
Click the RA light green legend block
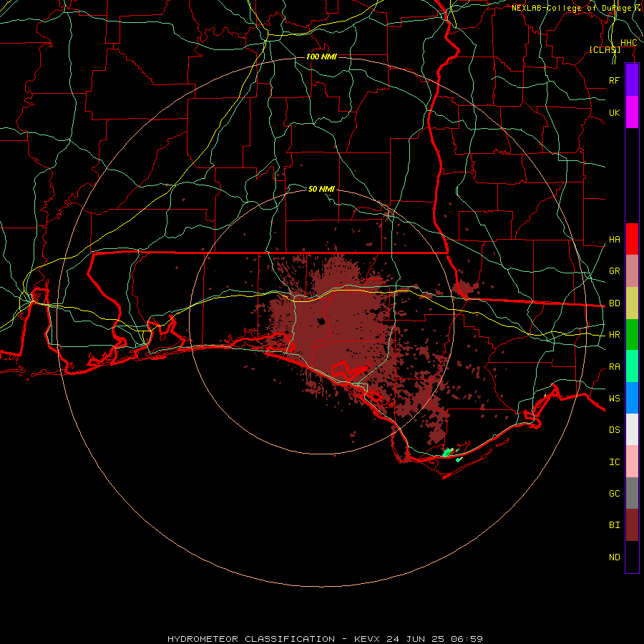click(632, 366)
